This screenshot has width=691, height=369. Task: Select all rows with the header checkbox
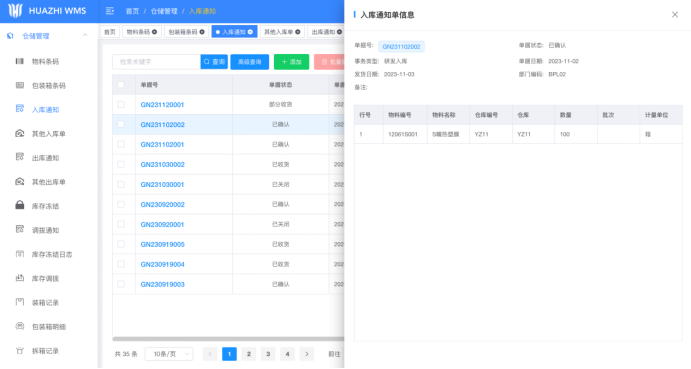[x=121, y=85]
